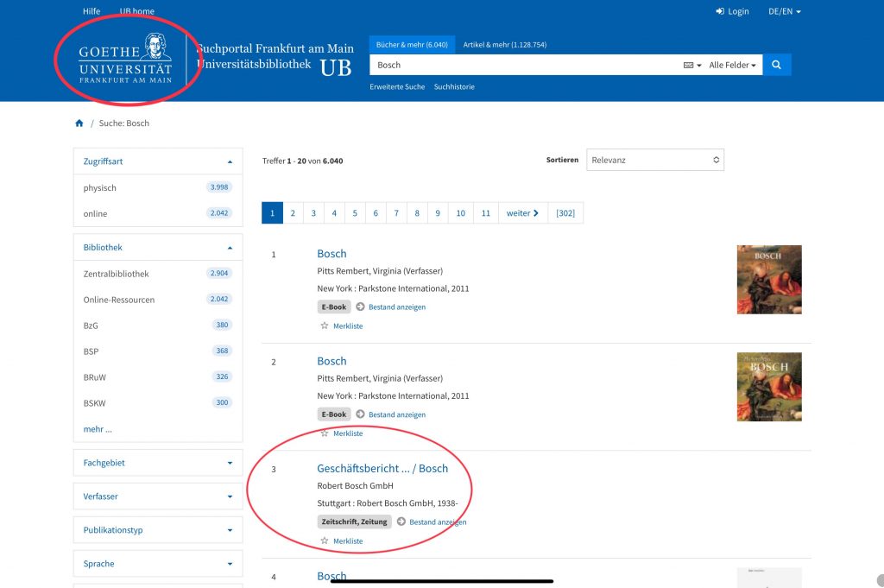Open the keyboard icon next to search field
This screenshot has height=588, width=884.
click(691, 65)
